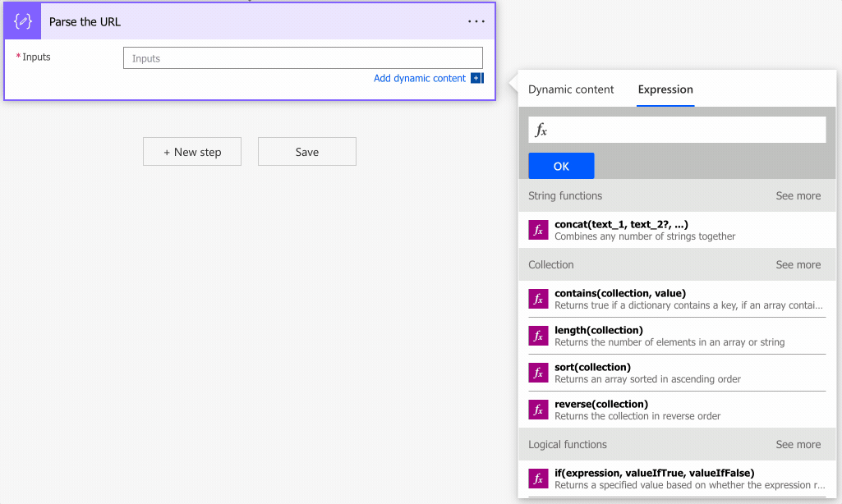Expand String functions with See more
Screen dimensions: 842x504
798,196
